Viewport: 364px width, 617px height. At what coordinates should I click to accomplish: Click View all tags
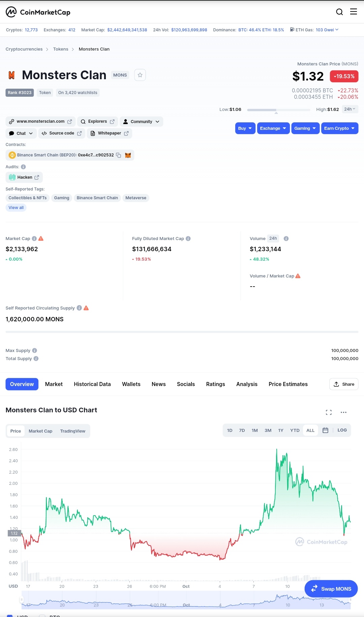point(16,208)
